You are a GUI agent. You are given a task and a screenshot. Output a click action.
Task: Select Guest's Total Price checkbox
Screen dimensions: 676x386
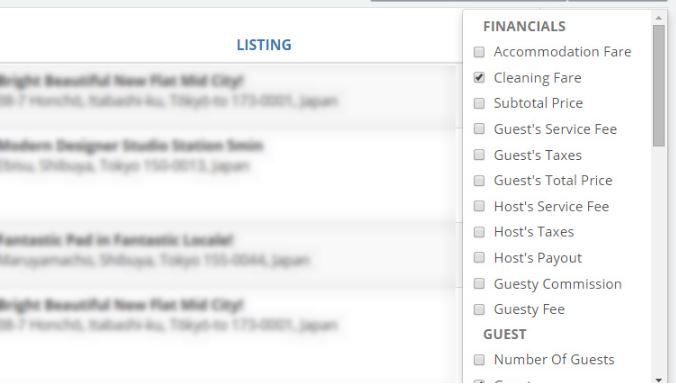(479, 180)
